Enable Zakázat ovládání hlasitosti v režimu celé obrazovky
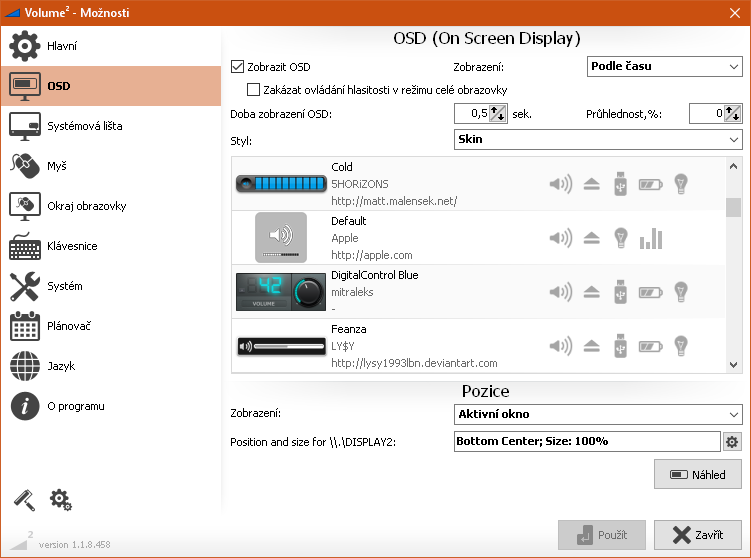751x558 pixels. tap(253, 90)
